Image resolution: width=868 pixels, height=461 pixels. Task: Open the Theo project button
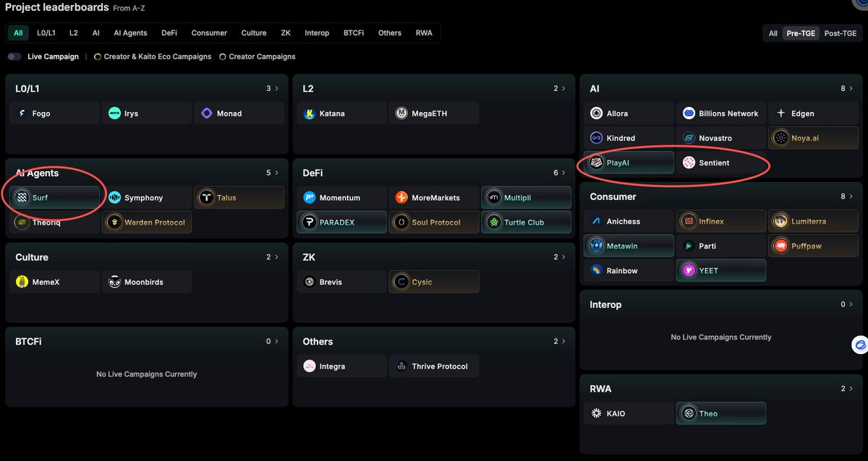721,413
